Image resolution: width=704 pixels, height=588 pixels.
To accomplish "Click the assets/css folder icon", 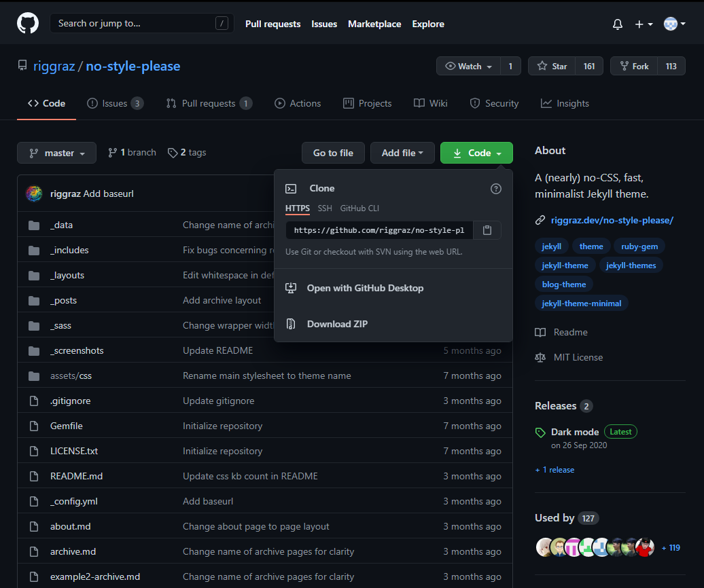I will (x=34, y=376).
